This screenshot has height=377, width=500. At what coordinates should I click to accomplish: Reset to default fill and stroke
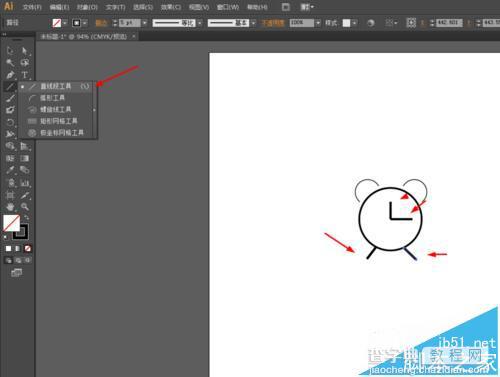tap(5, 237)
